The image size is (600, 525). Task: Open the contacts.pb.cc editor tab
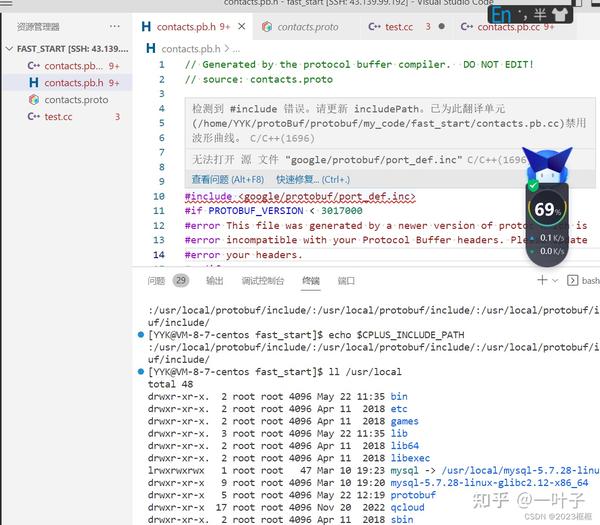click(x=508, y=27)
